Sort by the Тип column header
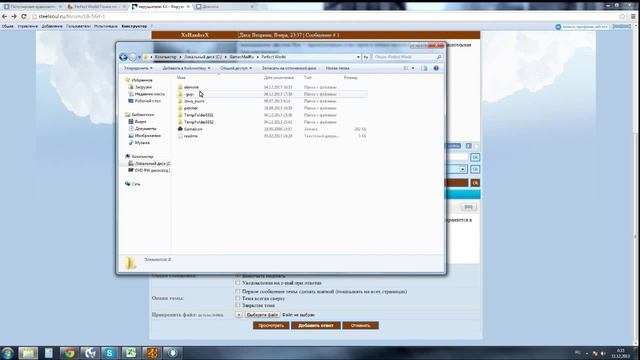Image resolution: width=640 pixels, height=360 pixels. click(x=308, y=78)
